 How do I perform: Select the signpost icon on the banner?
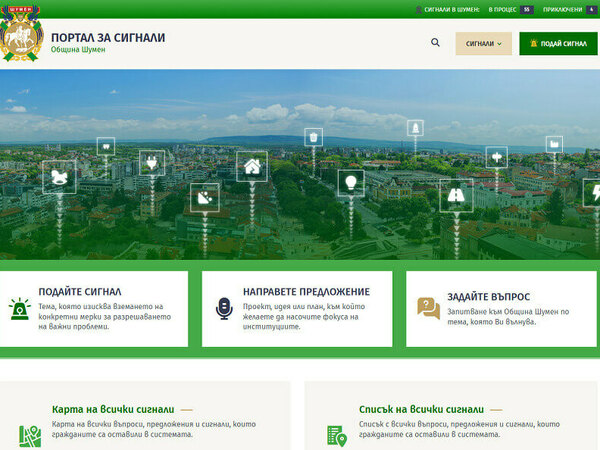click(497, 157)
